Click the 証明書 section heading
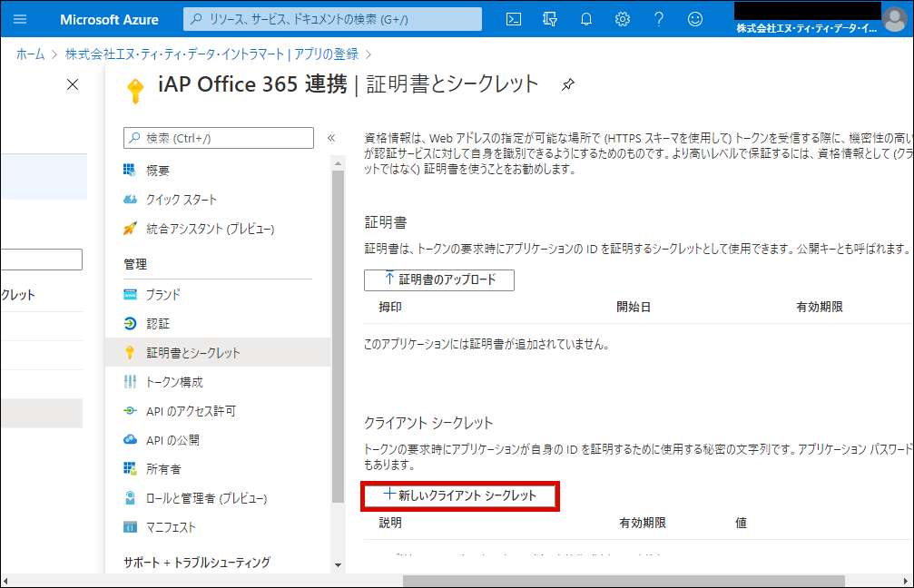This screenshot has height=588, width=914. (x=386, y=222)
